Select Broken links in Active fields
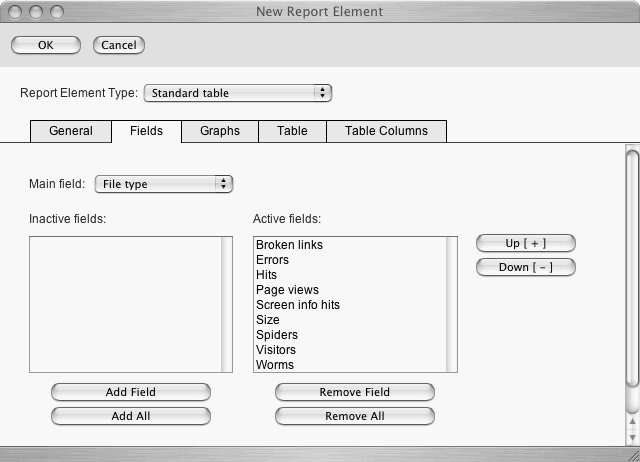Screen dimensions: 640x462 [x=289, y=245]
